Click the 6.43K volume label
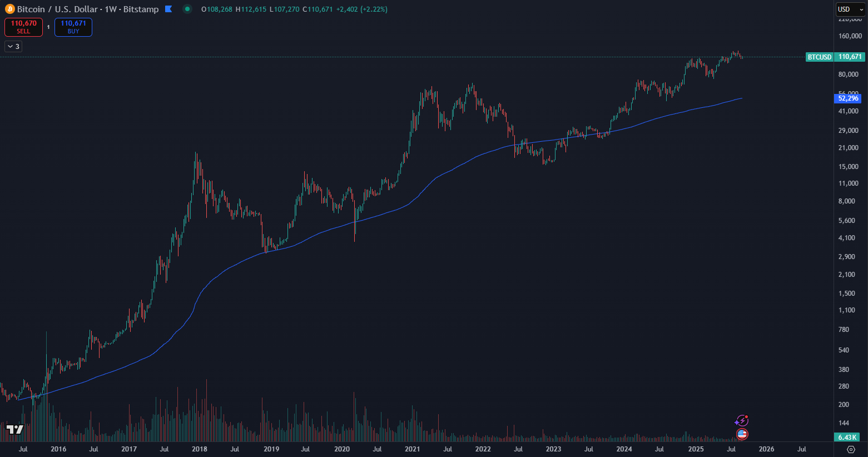868x457 pixels. coord(847,438)
